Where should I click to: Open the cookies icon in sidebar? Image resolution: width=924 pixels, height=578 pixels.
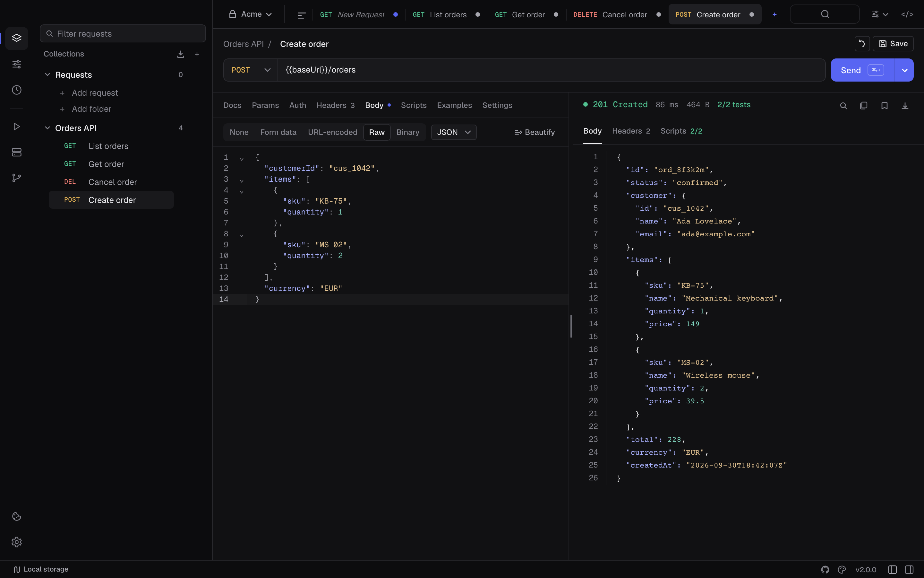click(x=16, y=516)
